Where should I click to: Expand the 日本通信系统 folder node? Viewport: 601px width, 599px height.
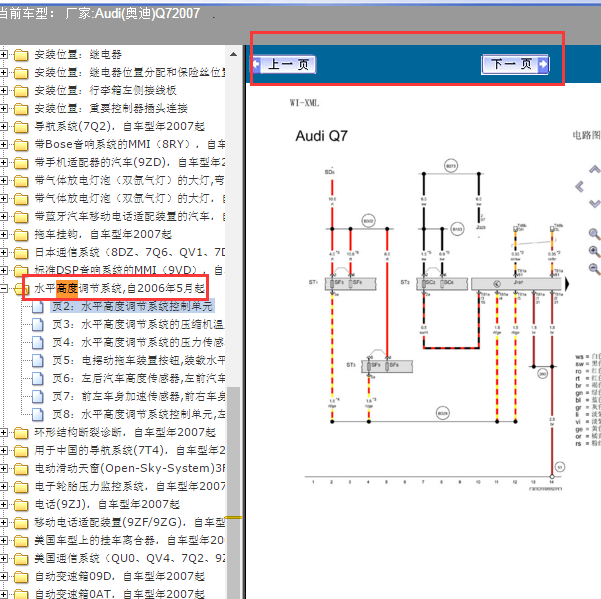3,252
